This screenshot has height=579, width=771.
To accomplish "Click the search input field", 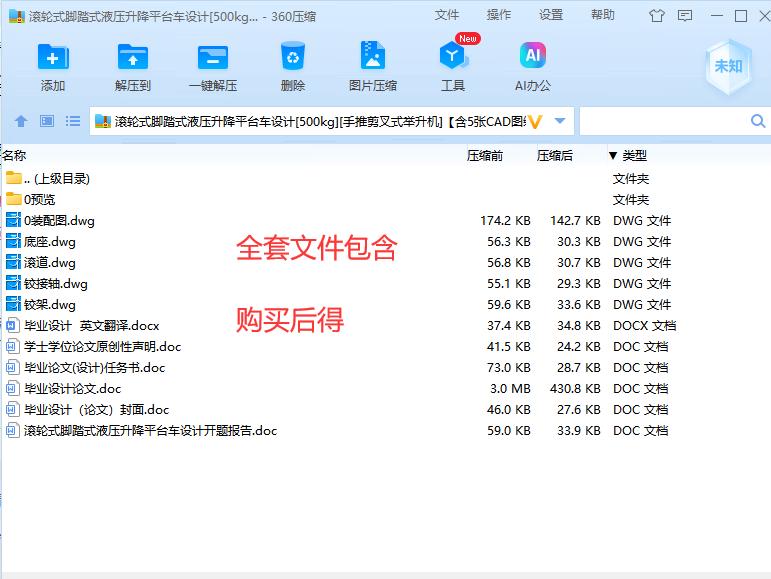I will (664, 121).
